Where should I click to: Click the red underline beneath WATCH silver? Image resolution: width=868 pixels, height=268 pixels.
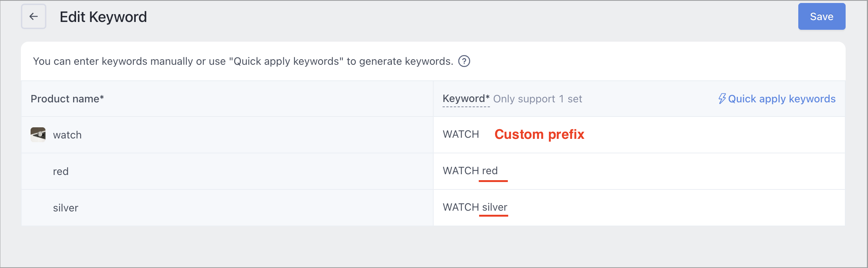pyautogui.click(x=493, y=215)
